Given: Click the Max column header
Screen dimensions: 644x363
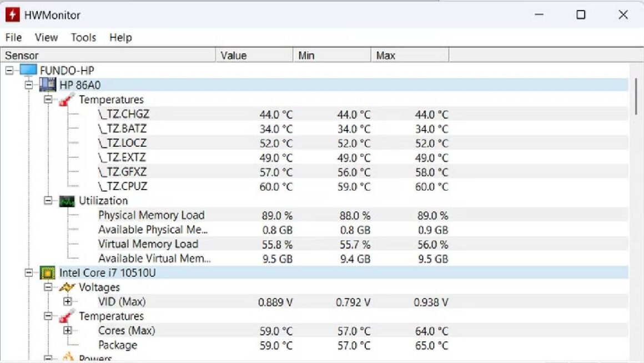Looking at the screenshot, I should tap(410, 56).
